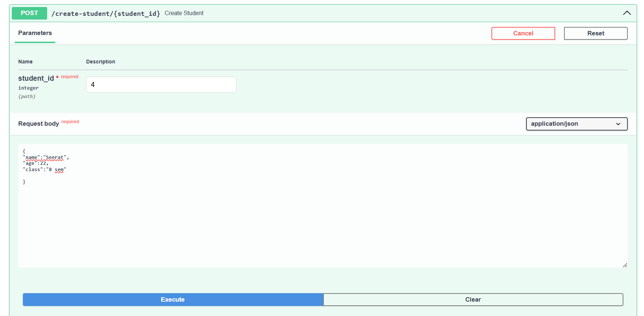This screenshot has height=316, width=644.
Task: Collapse the create-student operation chevron
Action: point(627,13)
